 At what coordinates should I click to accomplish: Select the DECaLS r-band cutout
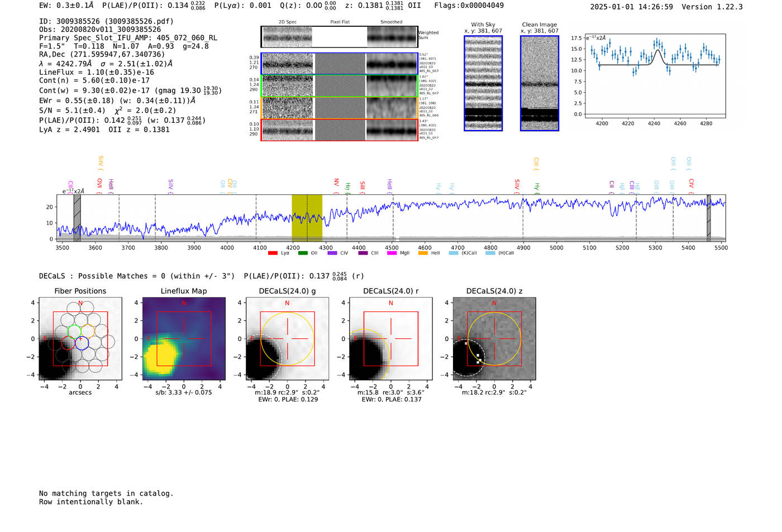[x=390, y=339]
